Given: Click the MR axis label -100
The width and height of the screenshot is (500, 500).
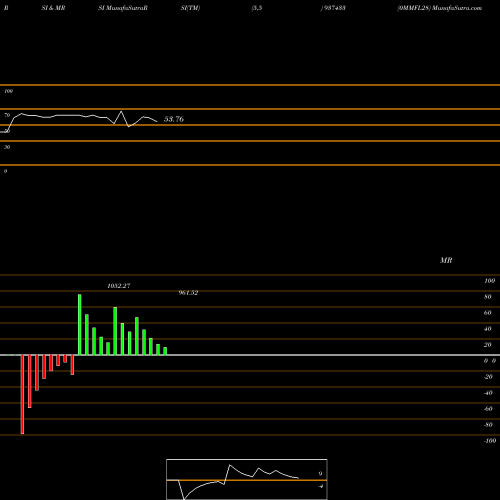Looking at the screenshot, I should tap(490, 441).
